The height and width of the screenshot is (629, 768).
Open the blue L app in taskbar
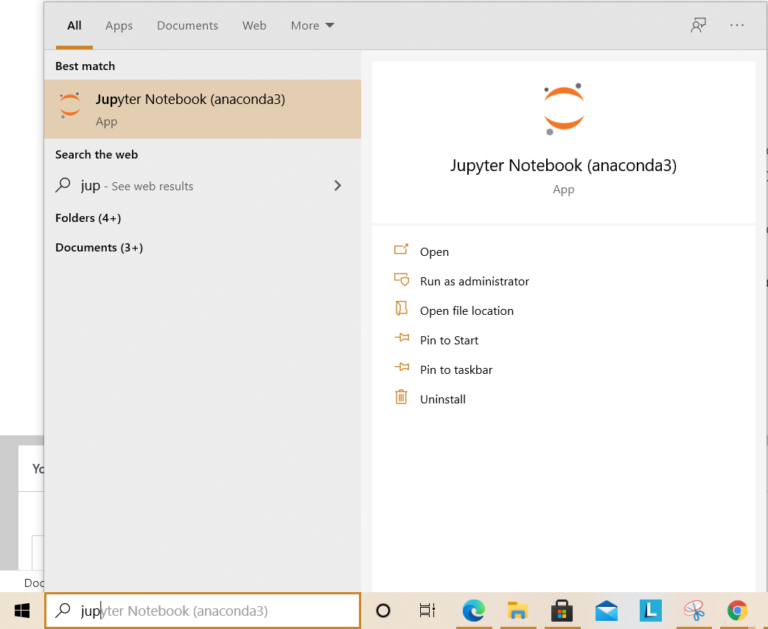pos(650,610)
